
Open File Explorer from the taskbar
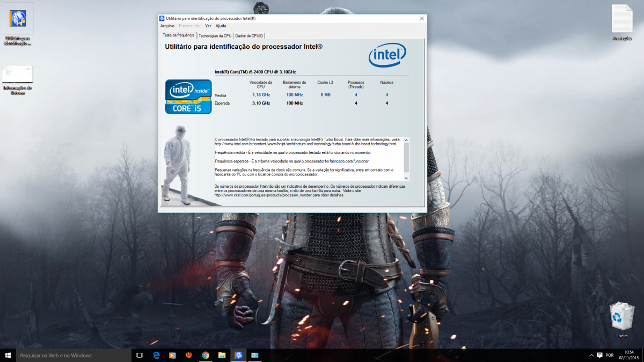(222, 355)
